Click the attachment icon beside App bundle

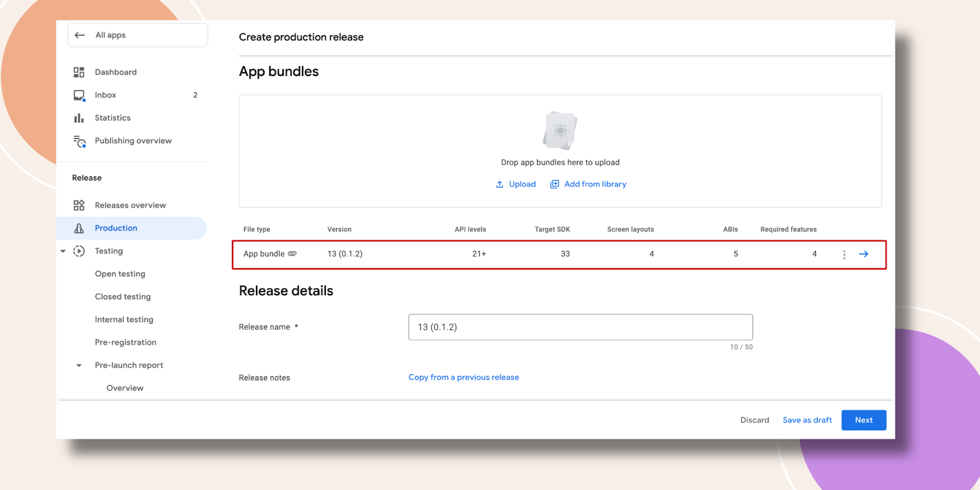[x=292, y=254]
